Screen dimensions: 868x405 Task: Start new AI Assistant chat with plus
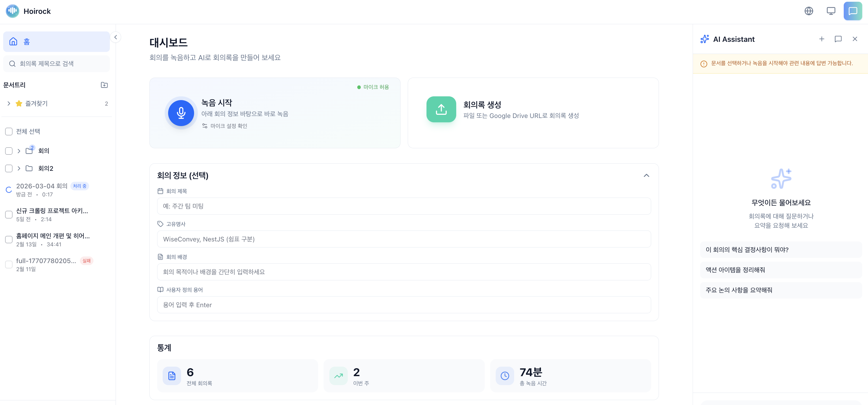822,39
